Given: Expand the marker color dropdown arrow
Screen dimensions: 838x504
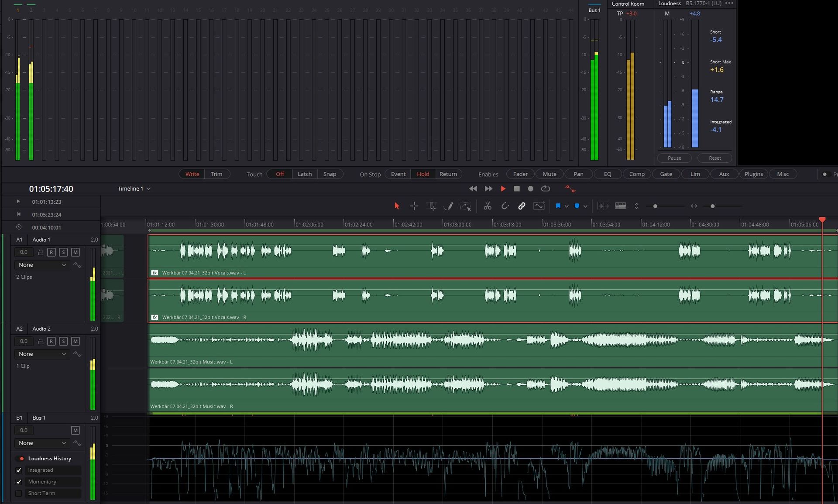Looking at the screenshot, I should point(585,206).
